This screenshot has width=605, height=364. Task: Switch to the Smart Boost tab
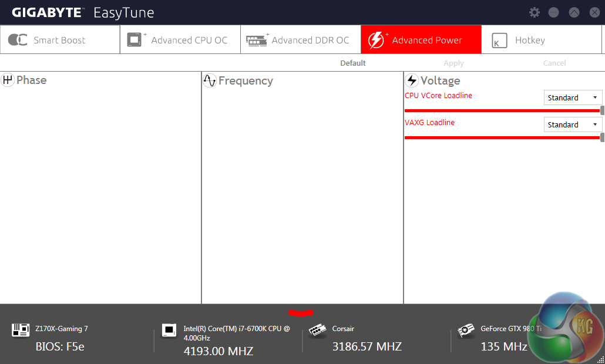point(60,40)
